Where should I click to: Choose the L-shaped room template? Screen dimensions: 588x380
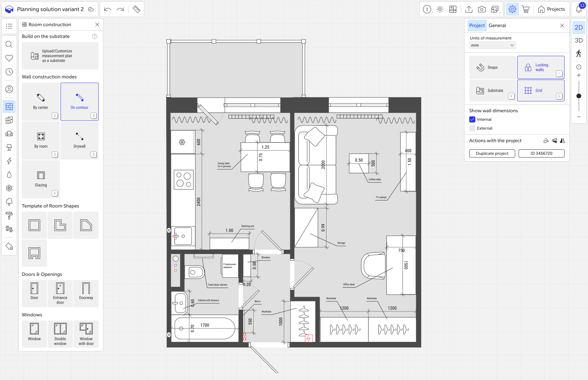[60, 225]
